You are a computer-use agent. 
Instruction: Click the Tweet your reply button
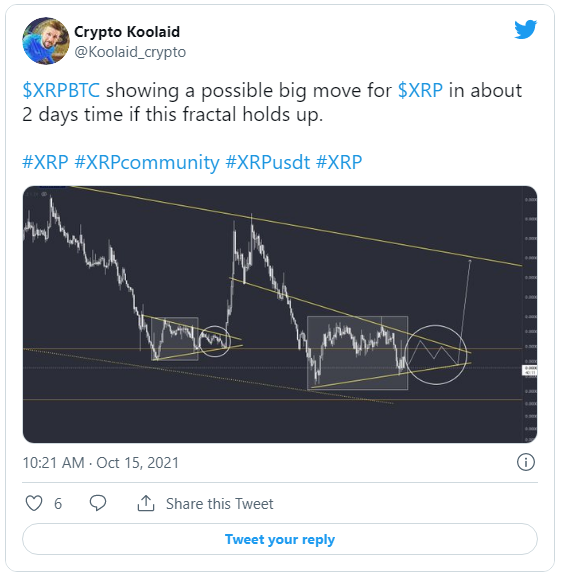point(280,539)
